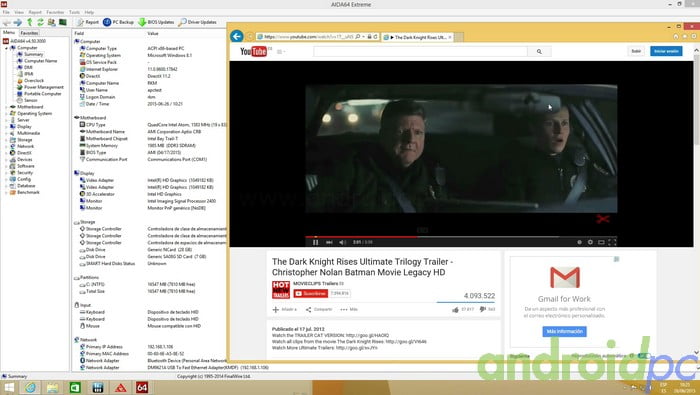Expand the Motherboard tree node

click(6, 107)
